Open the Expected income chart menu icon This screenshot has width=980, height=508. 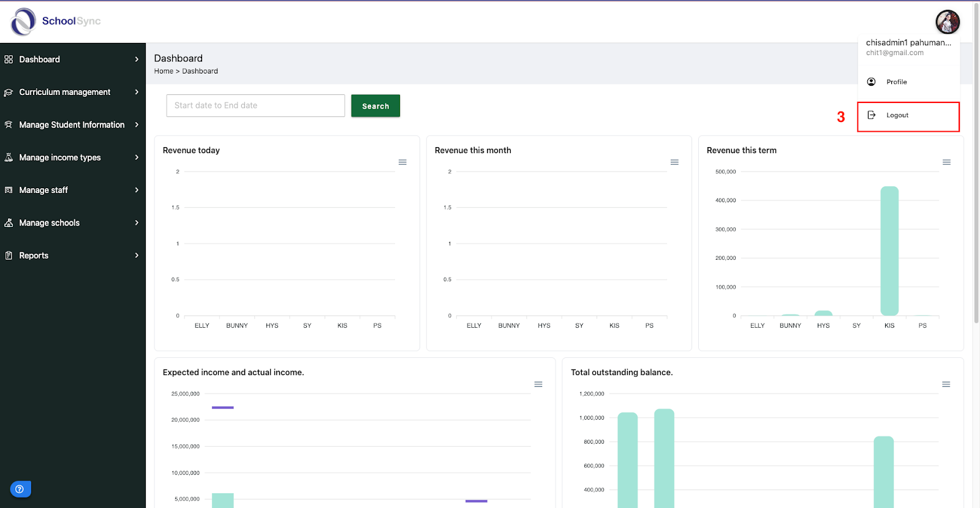tap(538, 384)
